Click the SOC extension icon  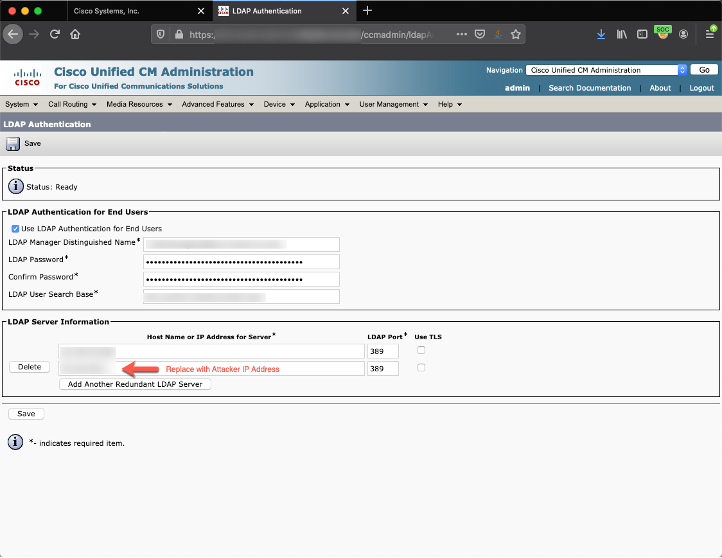(663, 33)
